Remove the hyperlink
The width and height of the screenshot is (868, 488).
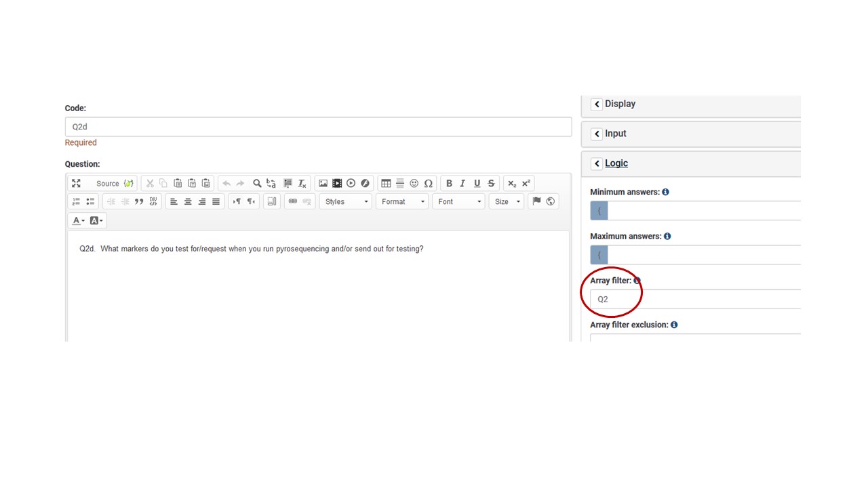[307, 202]
